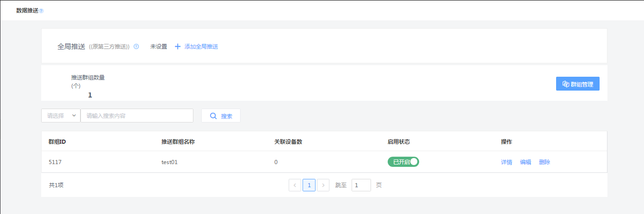
Task: Select page number 1 in pagination
Action: (x=309, y=185)
